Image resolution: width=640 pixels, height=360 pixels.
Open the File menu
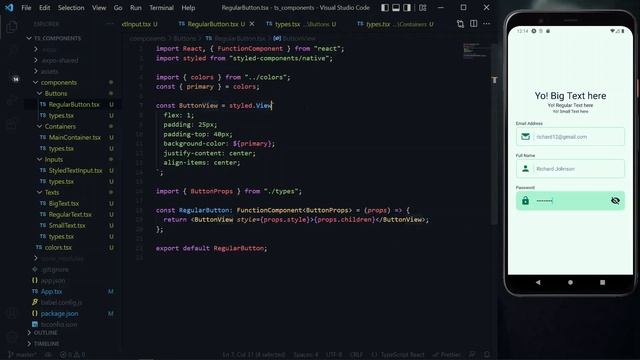(26, 8)
